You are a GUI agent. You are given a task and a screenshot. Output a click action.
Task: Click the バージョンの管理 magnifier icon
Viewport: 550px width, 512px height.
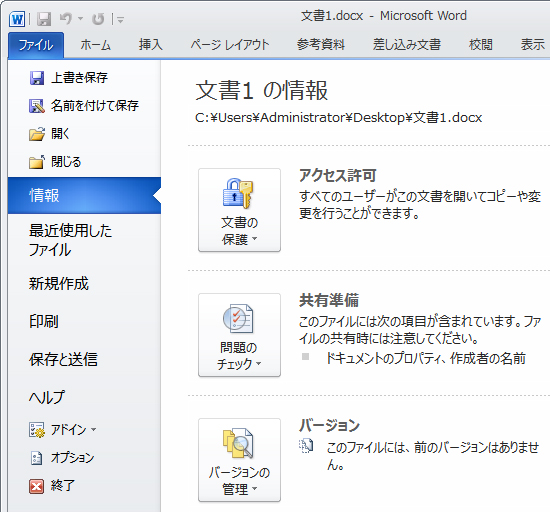coord(238,443)
